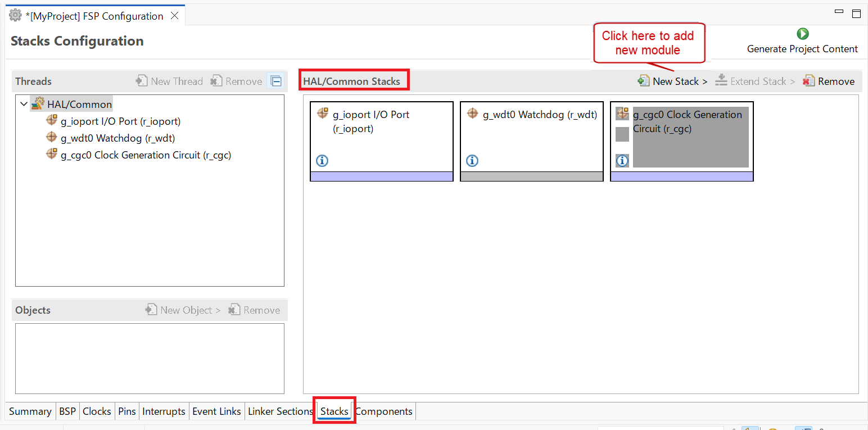Go to the Interrupts tab
This screenshot has height=430, width=868.
(x=164, y=411)
